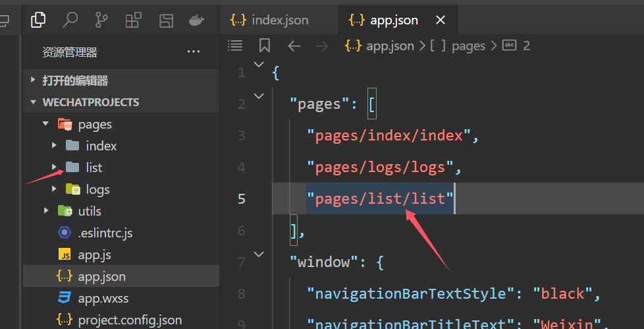Click line number 5 in the gutter
Viewport: 644px width, 329px height.
coord(241,198)
